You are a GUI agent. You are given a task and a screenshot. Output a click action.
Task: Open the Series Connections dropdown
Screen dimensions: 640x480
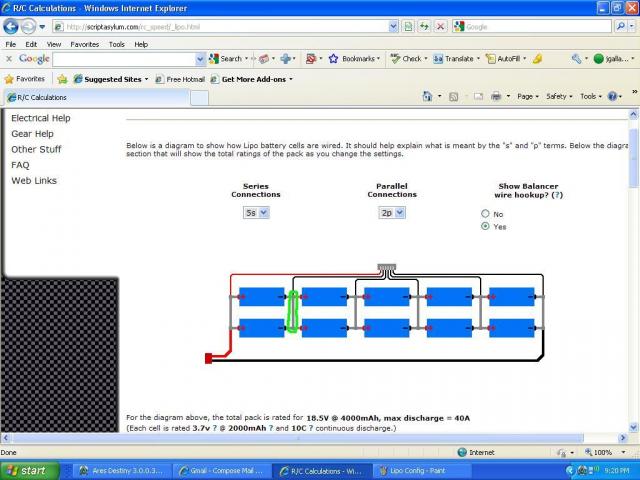click(x=256, y=213)
